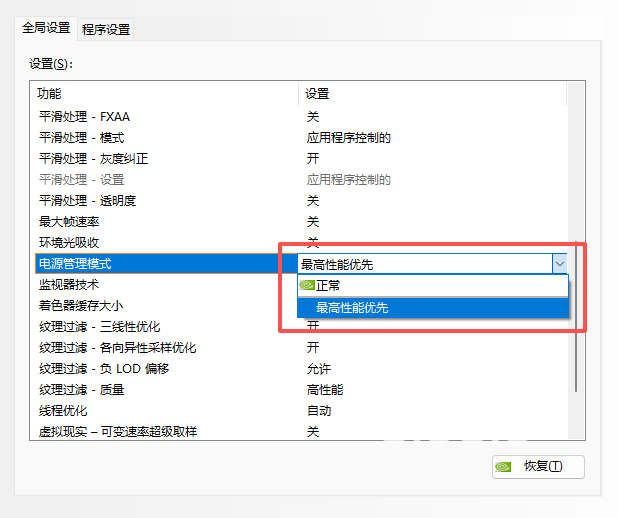Screen dimensions: 618x518
Task: Select the 纹理过滤 - 各向异性采样优化 row
Action: (117, 347)
